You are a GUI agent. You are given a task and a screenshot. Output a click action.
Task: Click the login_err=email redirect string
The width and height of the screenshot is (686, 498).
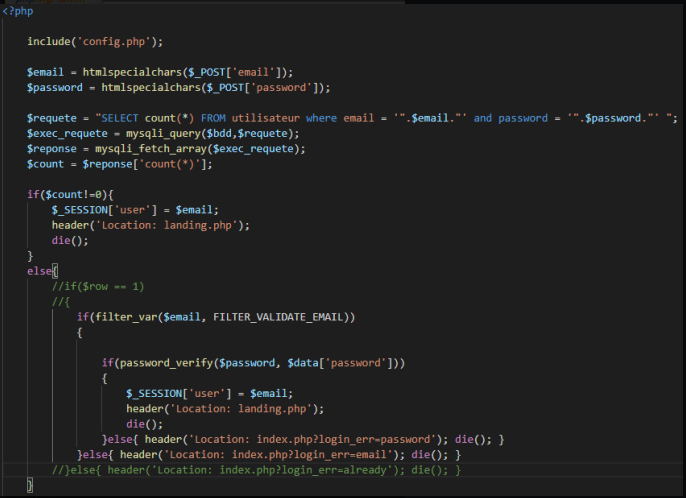click(278, 455)
